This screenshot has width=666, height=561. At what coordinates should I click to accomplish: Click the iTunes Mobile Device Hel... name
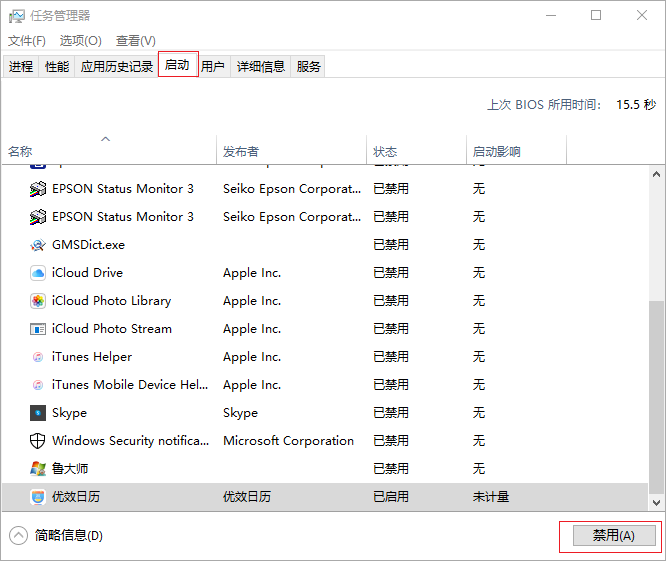pyautogui.click(x=130, y=385)
